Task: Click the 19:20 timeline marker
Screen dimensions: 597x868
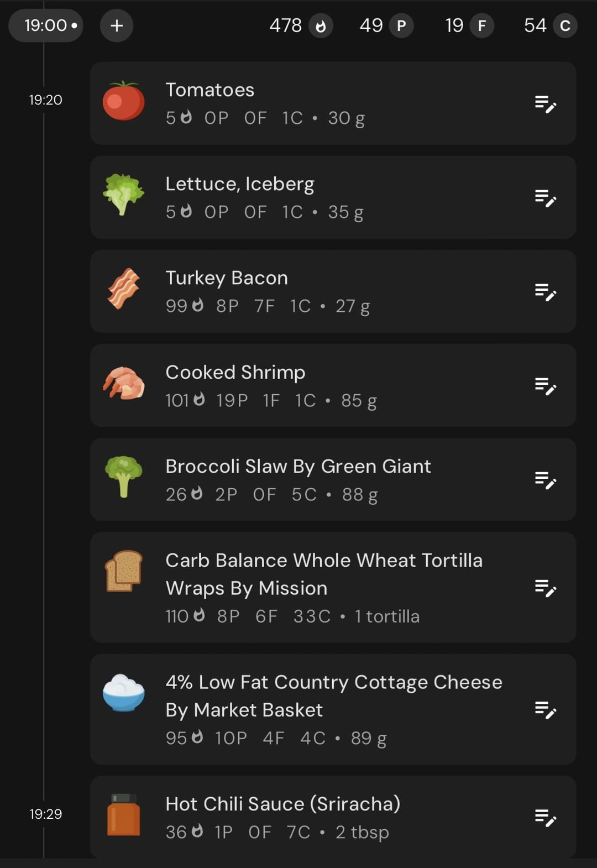Action: click(45, 100)
